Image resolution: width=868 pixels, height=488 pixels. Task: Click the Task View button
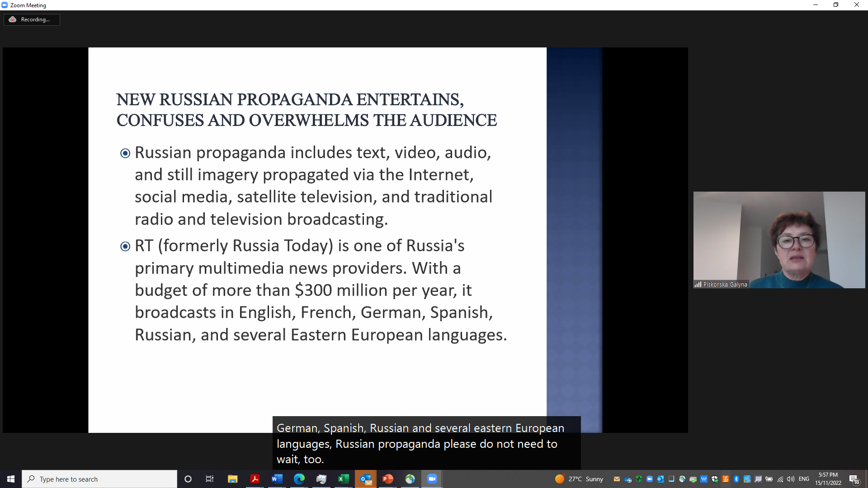pyautogui.click(x=210, y=479)
